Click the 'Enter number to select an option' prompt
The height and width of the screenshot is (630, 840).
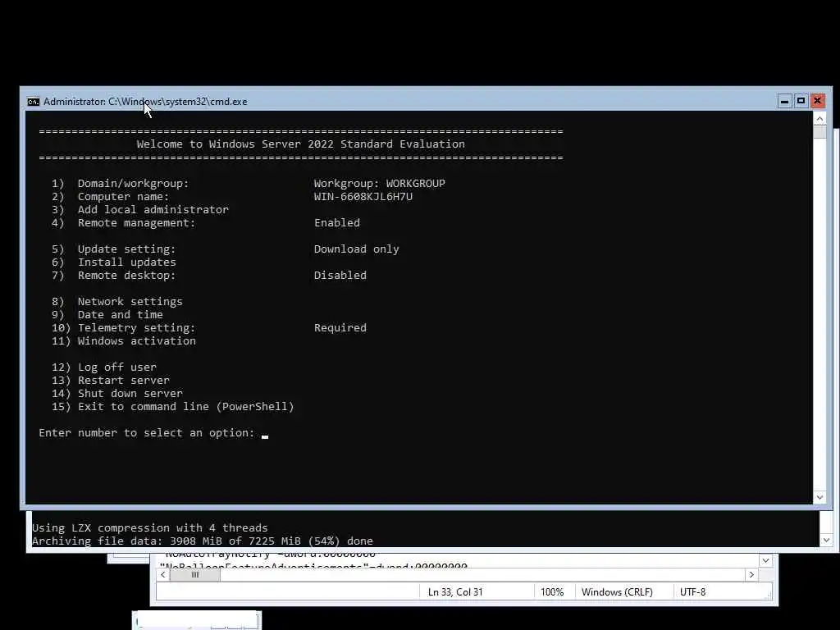click(x=147, y=433)
